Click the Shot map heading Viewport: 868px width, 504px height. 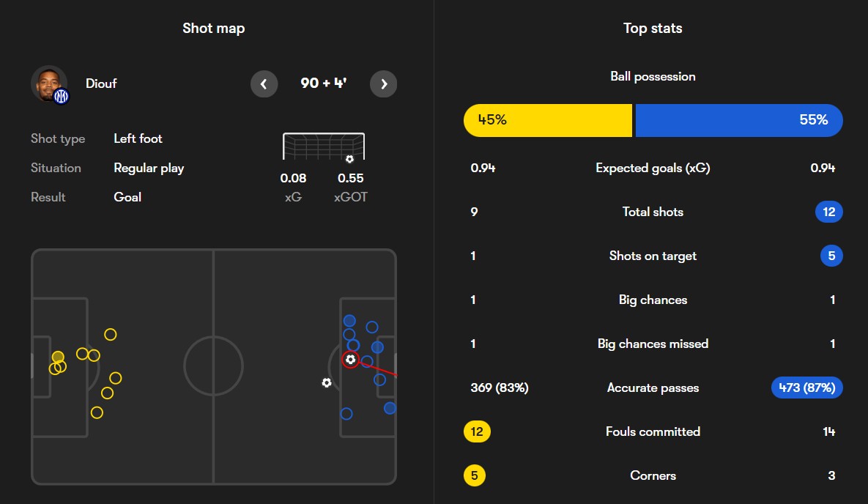[x=214, y=29]
